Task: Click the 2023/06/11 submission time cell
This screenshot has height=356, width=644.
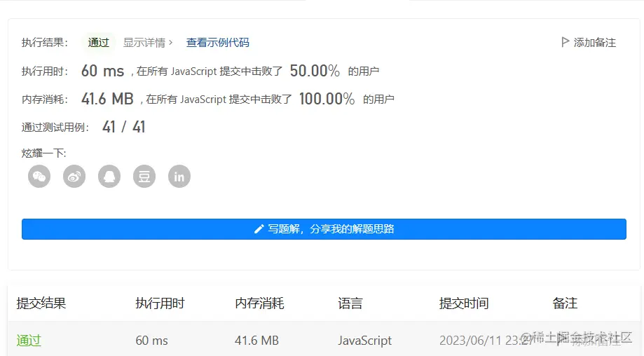Action: [485, 341]
